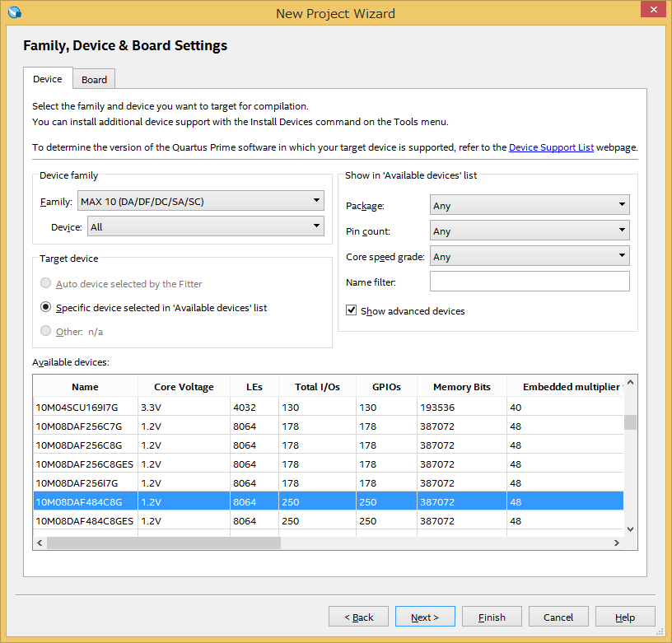
Task: Expand the Device dropdown showing All
Action: click(x=206, y=226)
